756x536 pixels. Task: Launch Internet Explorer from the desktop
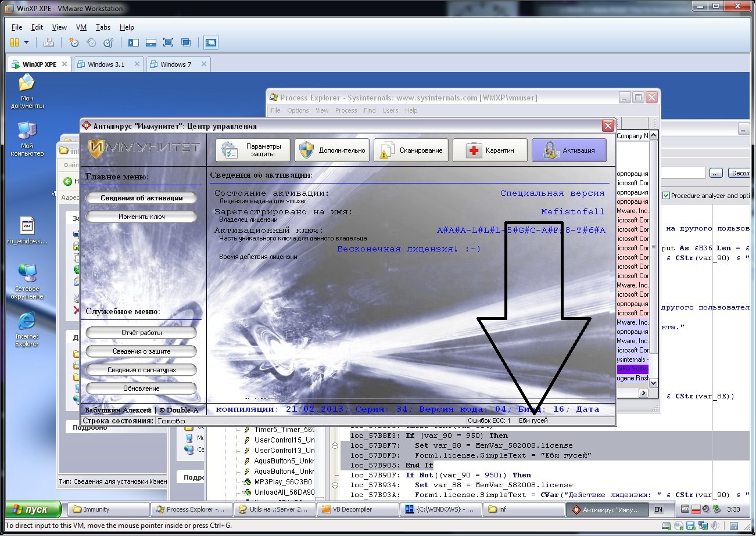point(27,330)
